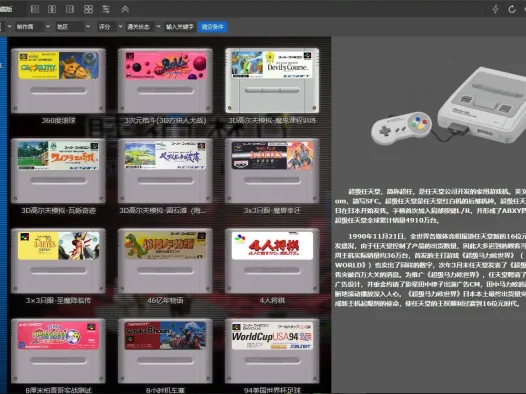Switch to the right-panel layout icon
Screen dimensions: 526x394
(x=70, y=9)
